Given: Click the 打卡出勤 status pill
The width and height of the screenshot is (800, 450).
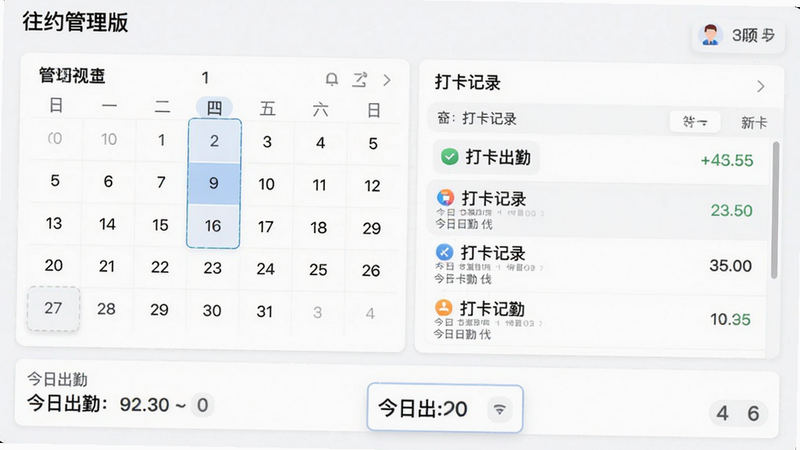Looking at the screenshot, I should coord(486,157).
